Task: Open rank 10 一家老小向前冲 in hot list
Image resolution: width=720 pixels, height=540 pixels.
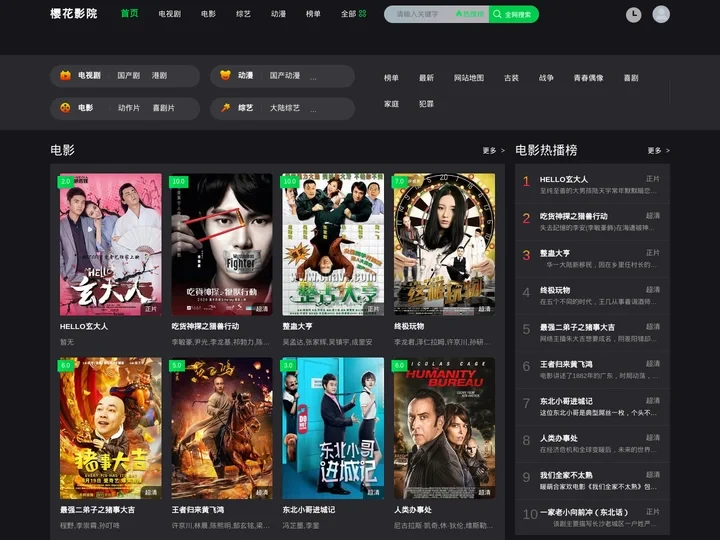Action: 592,518
